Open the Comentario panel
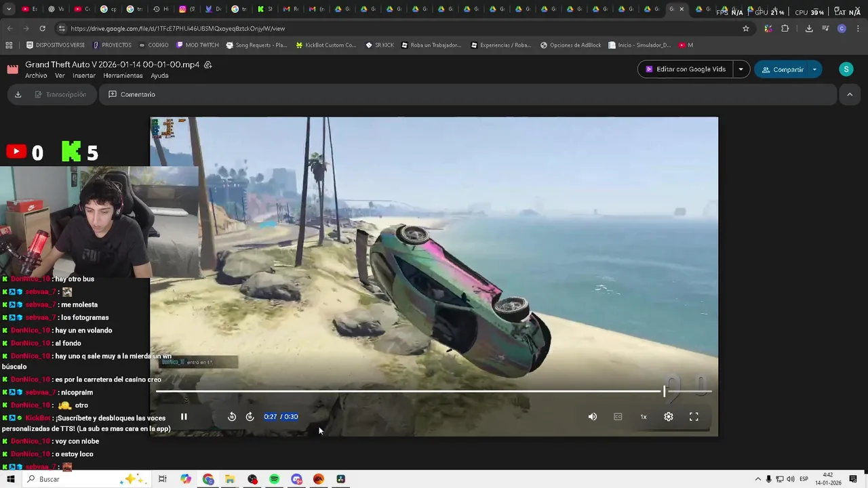This screenshot has width=868, height=488. (132, 95)
